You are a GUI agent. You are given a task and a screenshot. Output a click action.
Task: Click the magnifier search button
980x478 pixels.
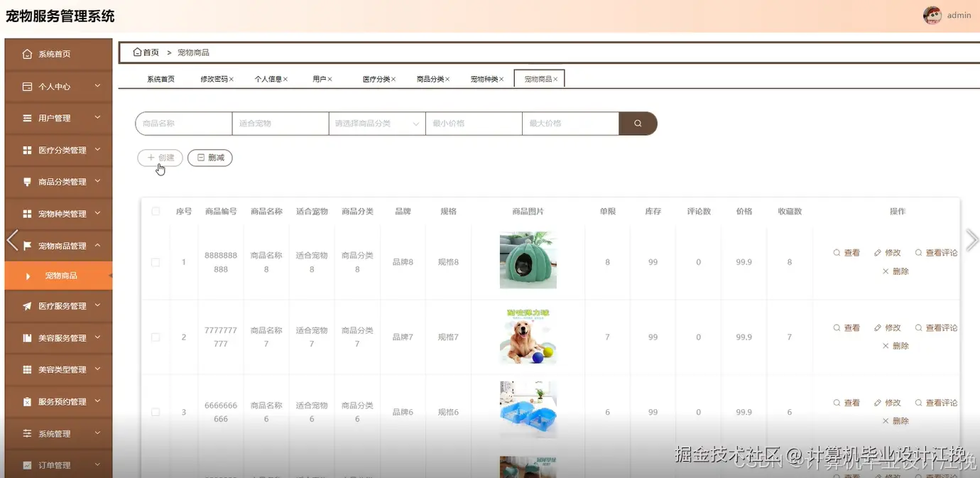[x=638, y=124]
